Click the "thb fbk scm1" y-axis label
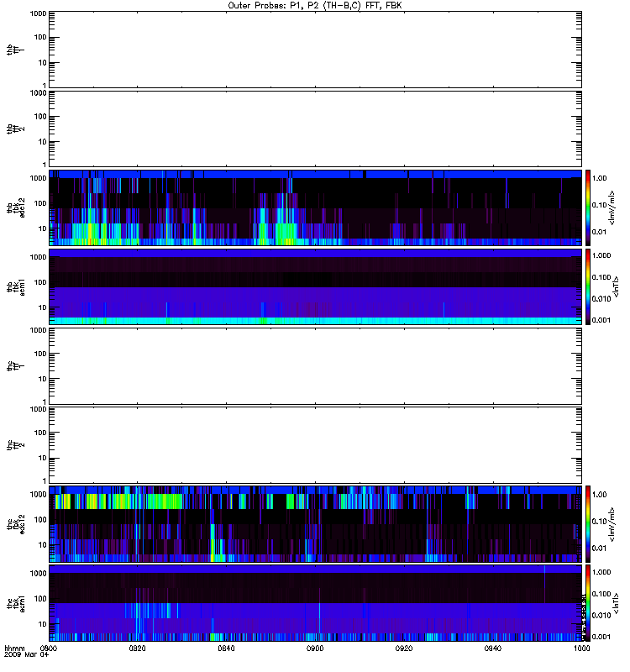 tap(16, 287)
